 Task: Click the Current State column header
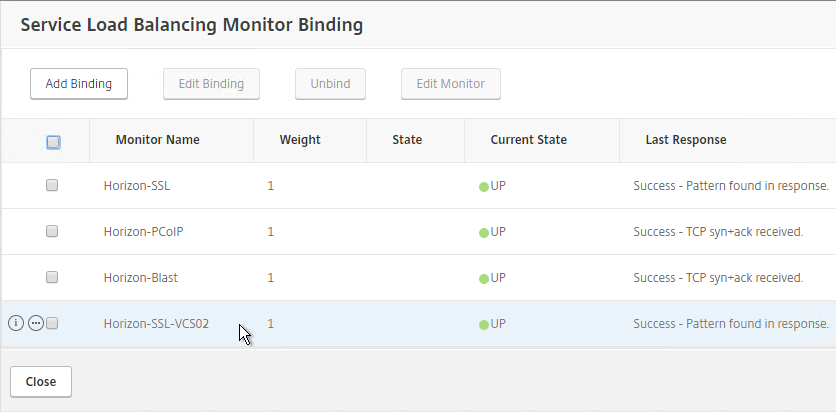pyautogui.click(x=528, y=140)
